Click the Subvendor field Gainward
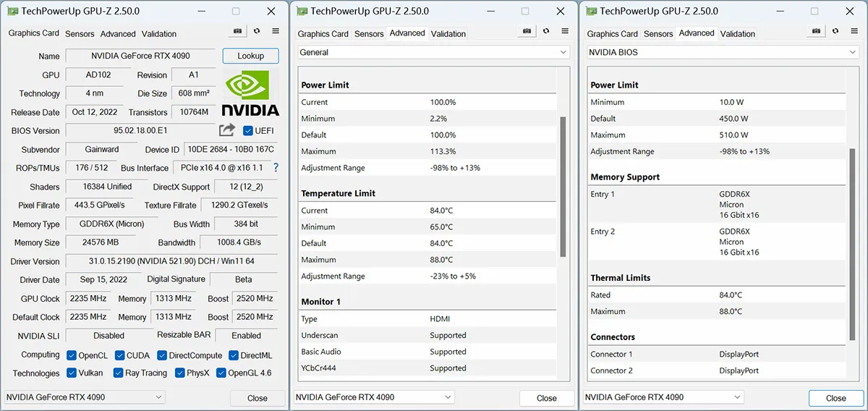This screenshot has width=868, height=411. click(x=101, y=150)
